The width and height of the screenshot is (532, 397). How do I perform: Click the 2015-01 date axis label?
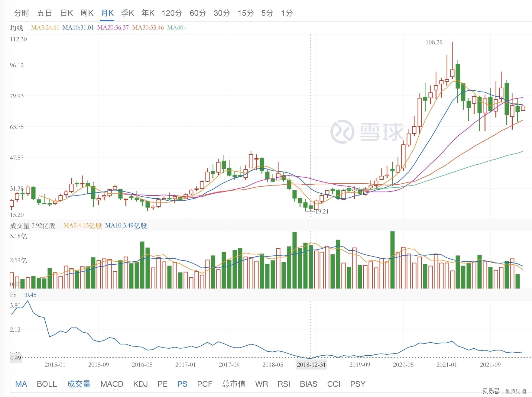pos(55,365)
